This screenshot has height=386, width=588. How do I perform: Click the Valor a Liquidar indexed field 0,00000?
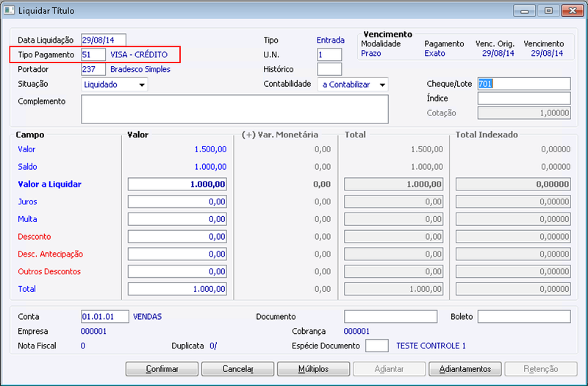(x=513, y=185)
